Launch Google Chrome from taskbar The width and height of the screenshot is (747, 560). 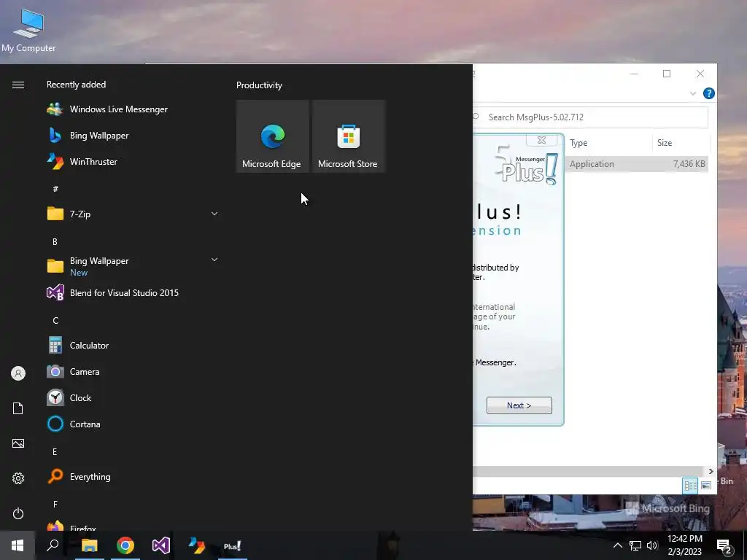click(125, 545)
